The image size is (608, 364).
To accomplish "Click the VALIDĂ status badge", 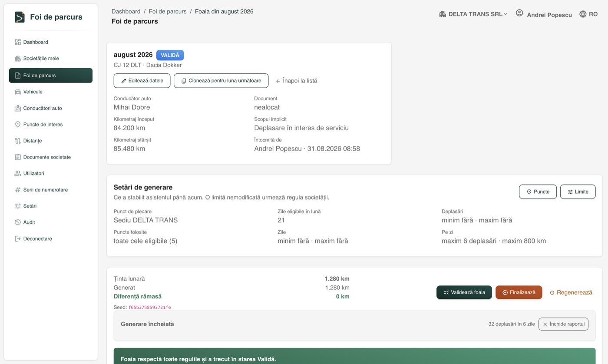I will click(170, 55).
